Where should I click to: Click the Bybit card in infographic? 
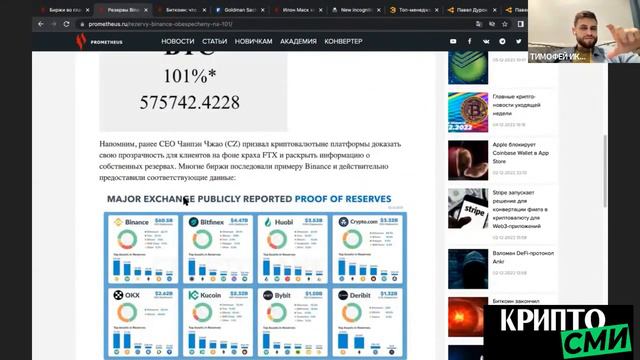point(293,322)
